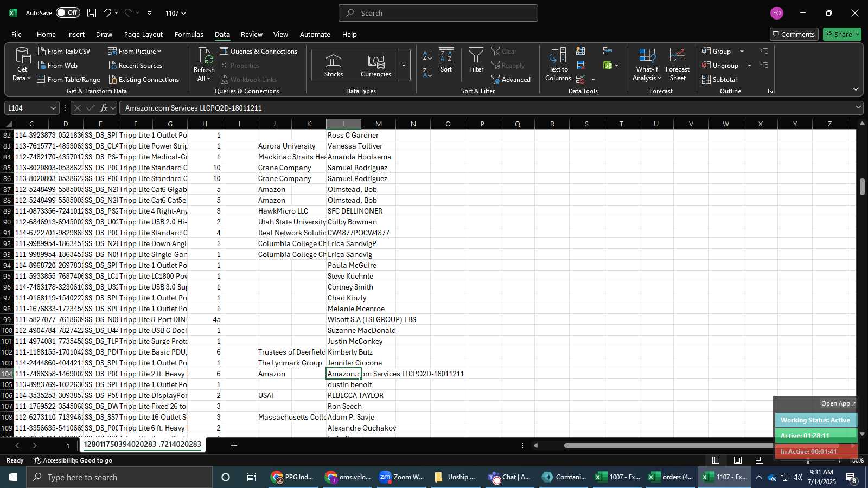Switch to Normal view
The image size is (868, 488).
tap(716, 460)
